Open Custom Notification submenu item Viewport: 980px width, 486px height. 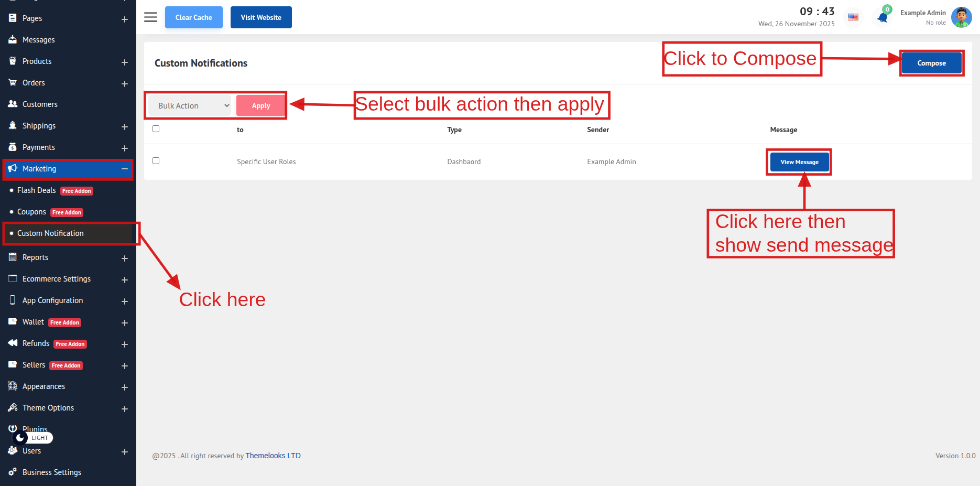[x=50, y=233]
